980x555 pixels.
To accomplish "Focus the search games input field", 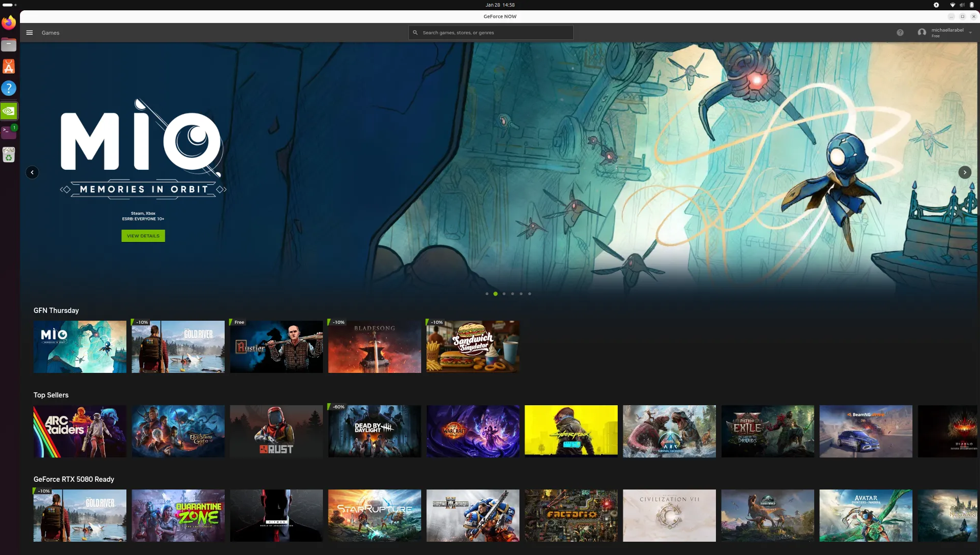I will 491,33.
